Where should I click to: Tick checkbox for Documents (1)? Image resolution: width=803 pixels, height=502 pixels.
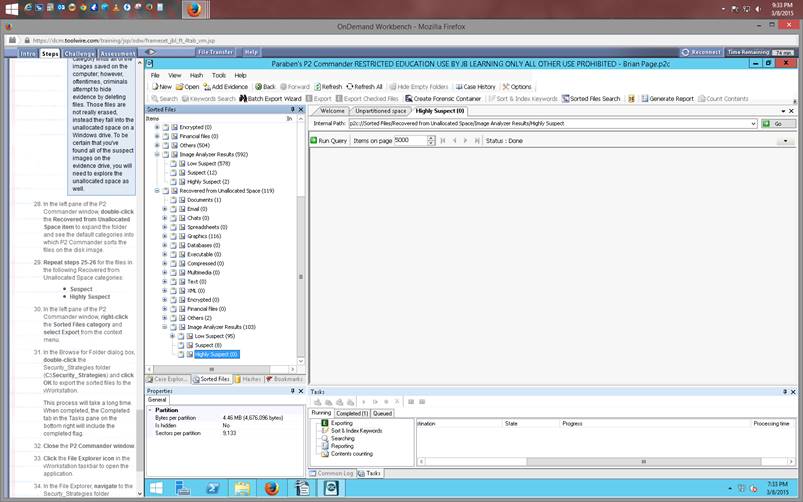pyautogui.click(x=174, y=200)
